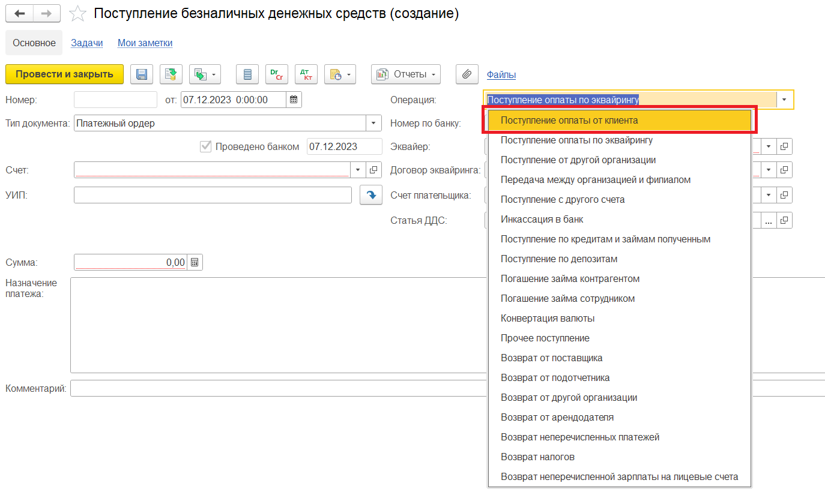Open calendar picker next to document date
825x504 pixels.
[294, 100]
